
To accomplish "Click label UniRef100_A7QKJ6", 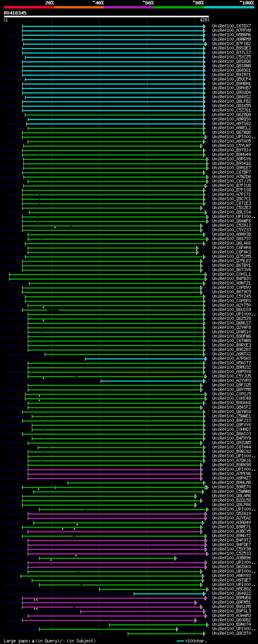I will point(231,461).
